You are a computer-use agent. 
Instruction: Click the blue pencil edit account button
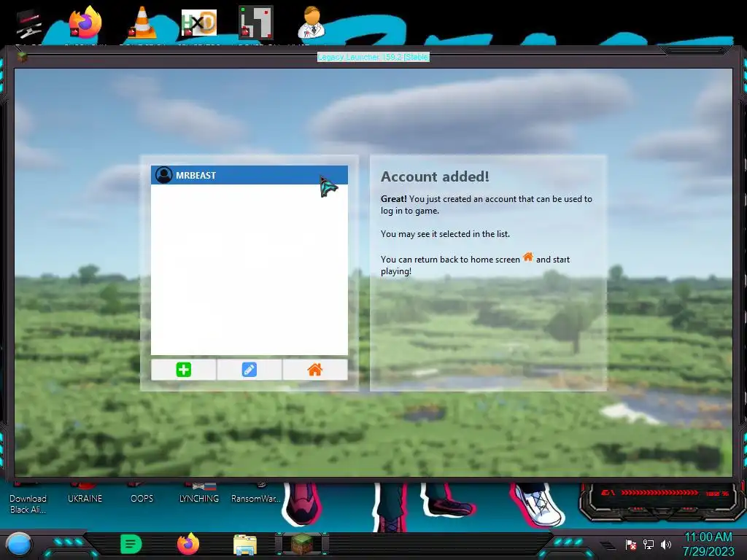coord(249,370)
